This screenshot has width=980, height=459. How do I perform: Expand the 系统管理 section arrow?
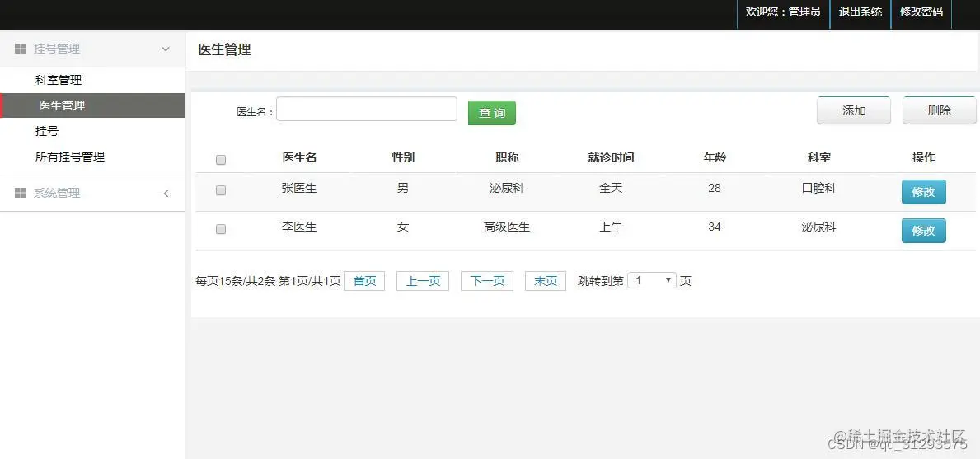[x=166, y=194]
